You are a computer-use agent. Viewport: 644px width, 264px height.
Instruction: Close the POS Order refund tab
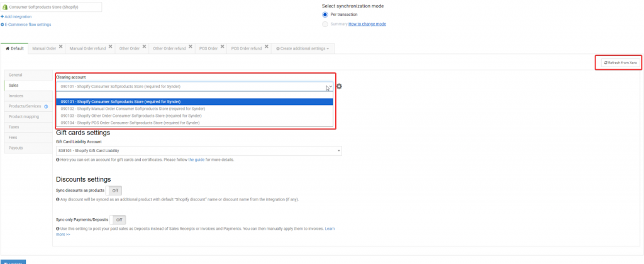click(x=268, y=47)
